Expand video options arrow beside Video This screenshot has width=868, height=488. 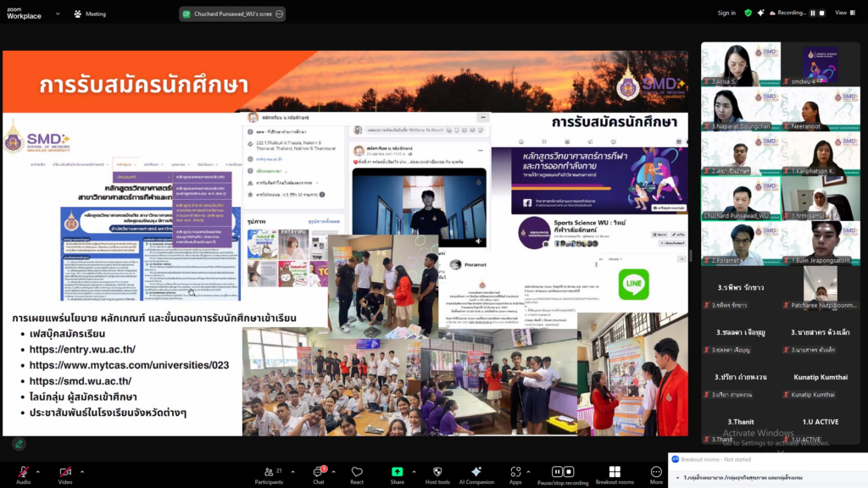[x=82, y=472]
